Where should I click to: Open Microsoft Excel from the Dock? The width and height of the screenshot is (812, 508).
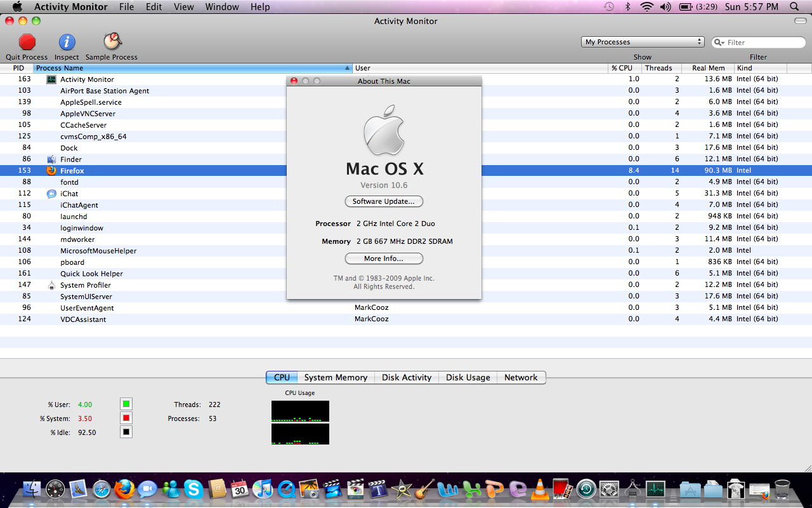coord(471,489)
